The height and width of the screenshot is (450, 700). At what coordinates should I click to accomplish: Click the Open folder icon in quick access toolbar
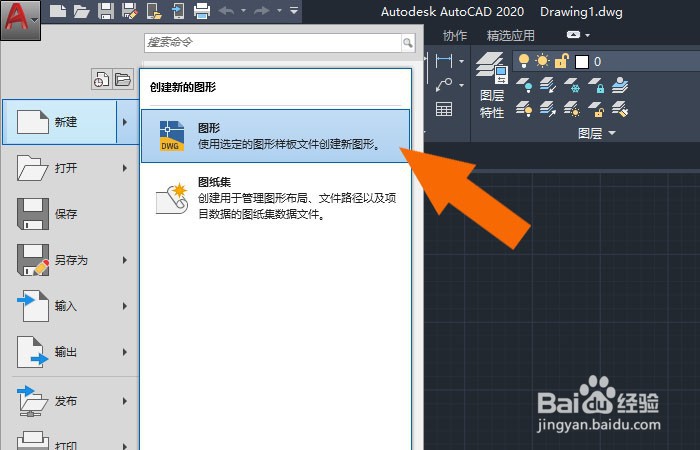(x=82, y=11)
